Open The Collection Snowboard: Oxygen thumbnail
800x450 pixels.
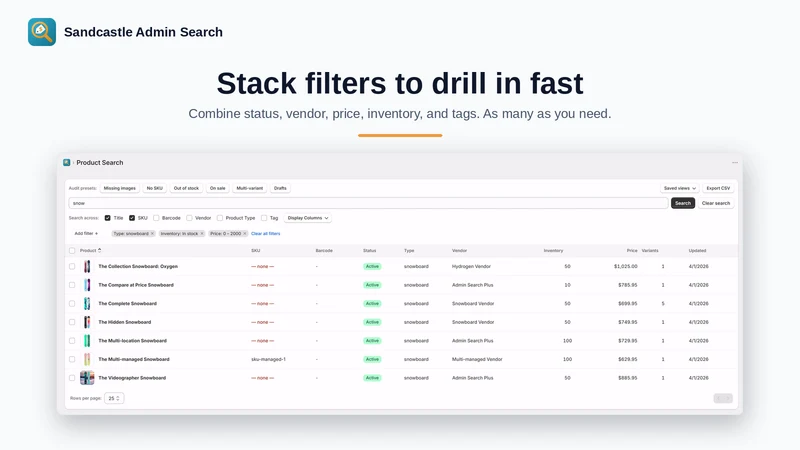click(87, 266)
